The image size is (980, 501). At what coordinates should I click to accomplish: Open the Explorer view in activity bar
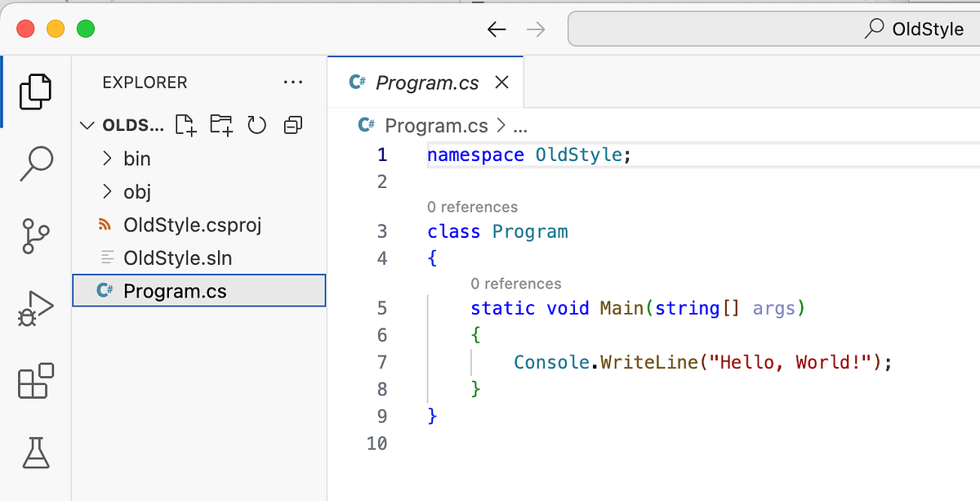pos(35,91)
